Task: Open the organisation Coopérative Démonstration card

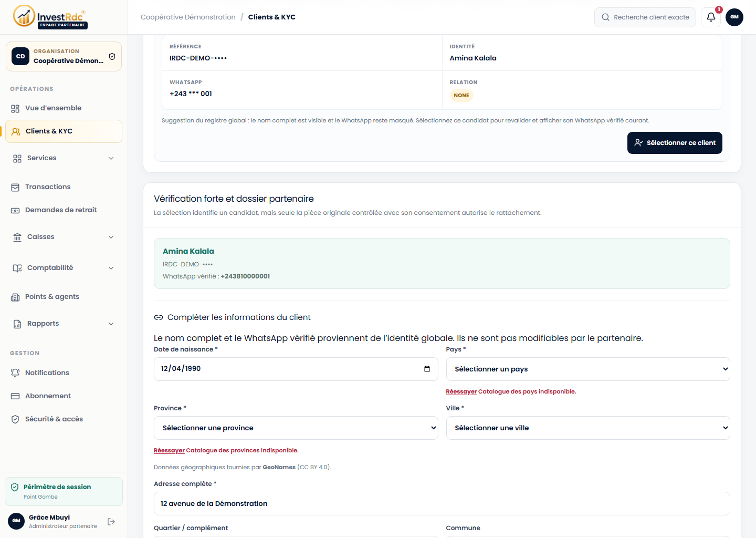Action: point(64,56)
